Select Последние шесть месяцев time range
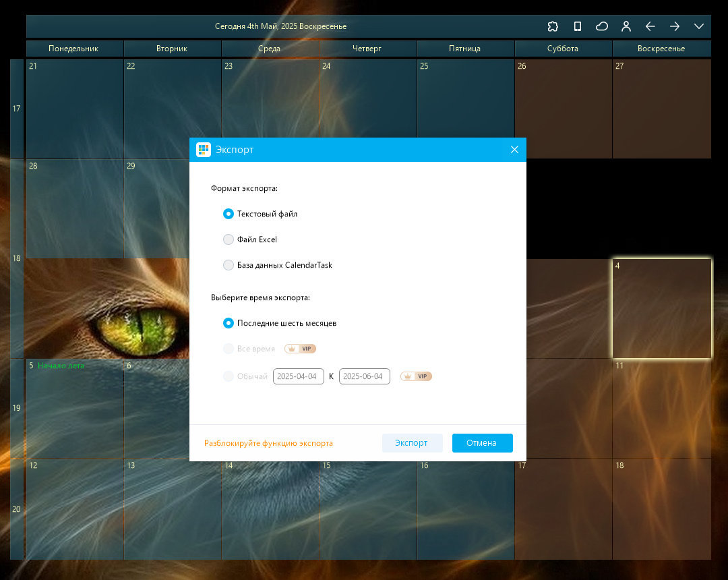The height and width of the screenshot is (580, 728). 280,323
